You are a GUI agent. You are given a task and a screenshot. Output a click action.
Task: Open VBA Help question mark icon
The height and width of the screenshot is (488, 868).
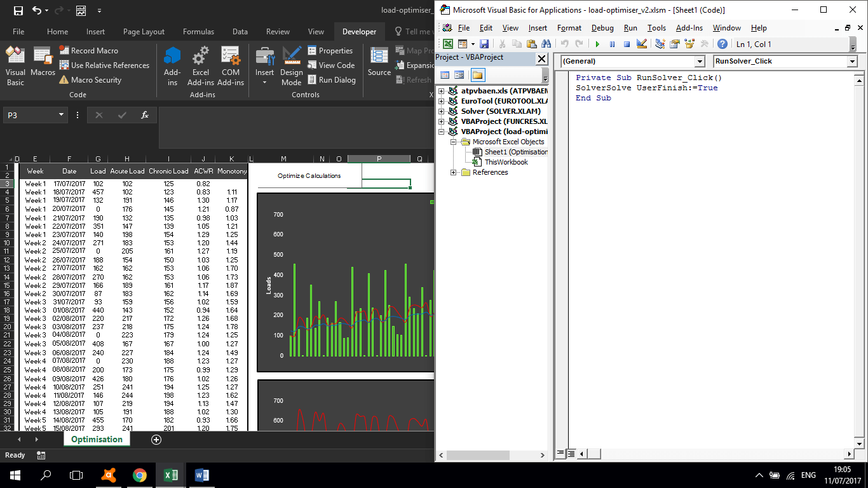pyautogui.click(x=722, y=44)
